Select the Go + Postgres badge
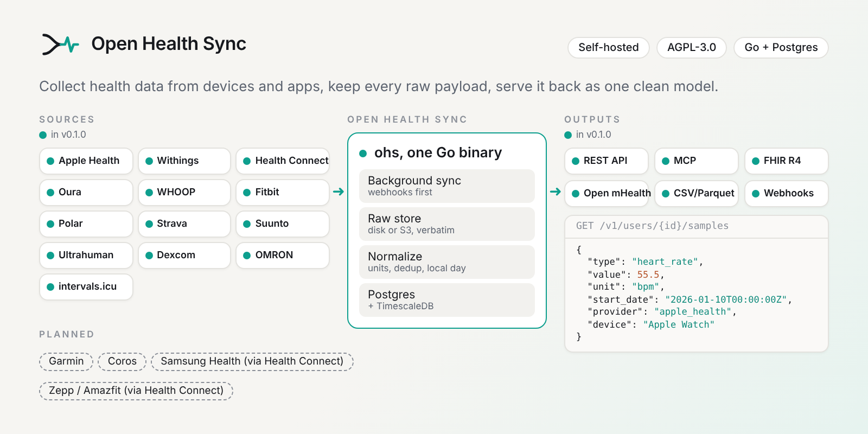868x434 pixels. pos(781,47)
